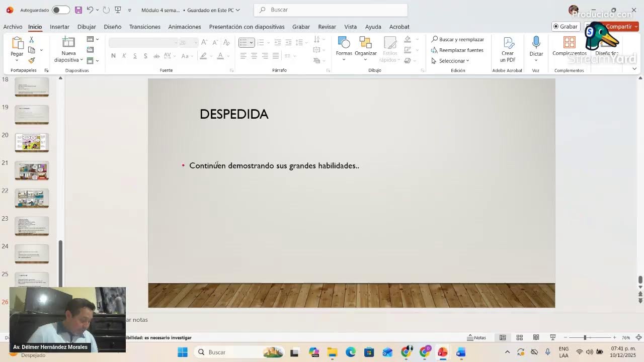Screen dimensions: 644x362
Task: Click the Formas shapes icon
Action: click(344, 42)
